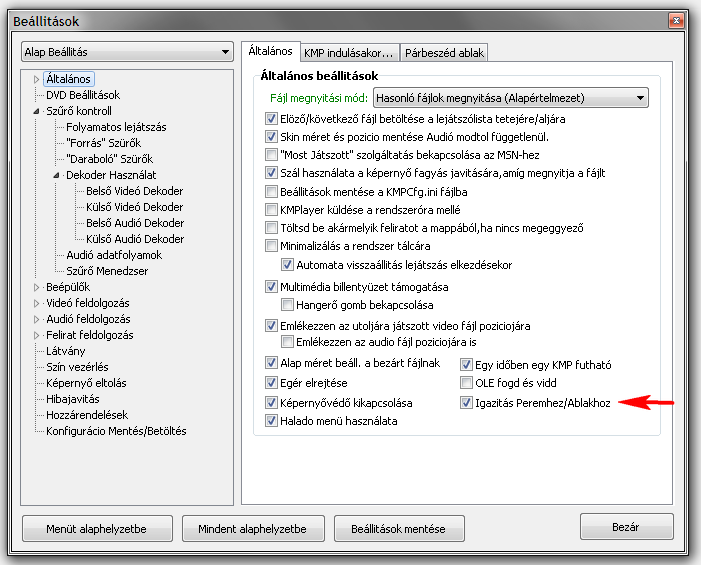Expand the Videó feldolgozás tree node

coord(37,303)
